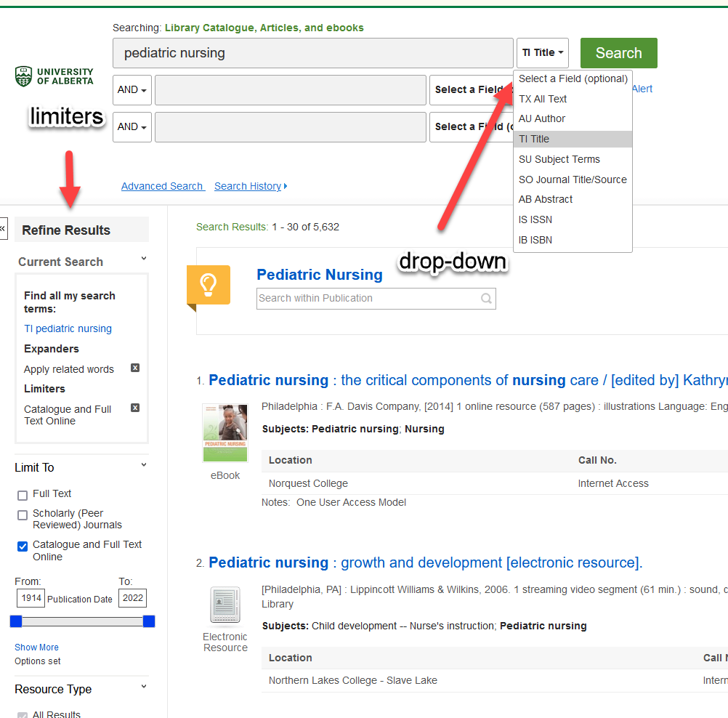Select IS ISSN option
The height and width of the screenshot is (718, 728).
573,219
